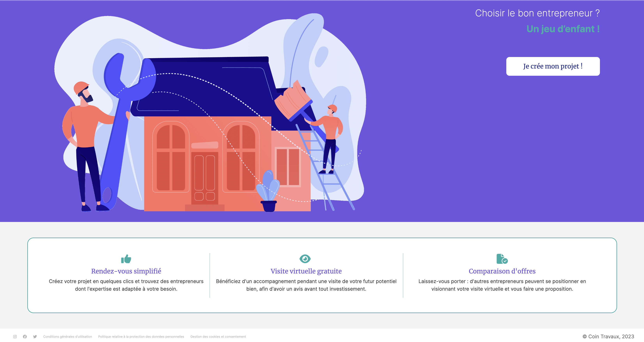
Task: Click the thumbs-up icon above Rendez-vous simplifié
Action: click(126, 259)
